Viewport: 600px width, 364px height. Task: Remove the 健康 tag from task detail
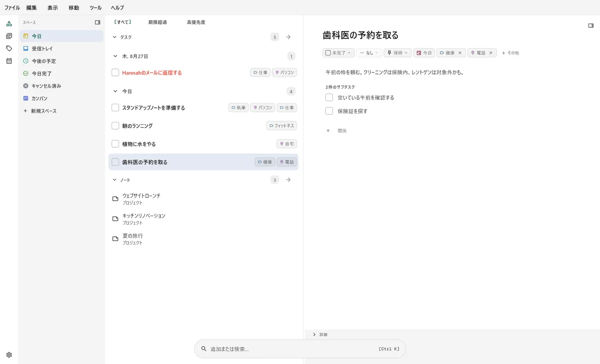(460, 53)
